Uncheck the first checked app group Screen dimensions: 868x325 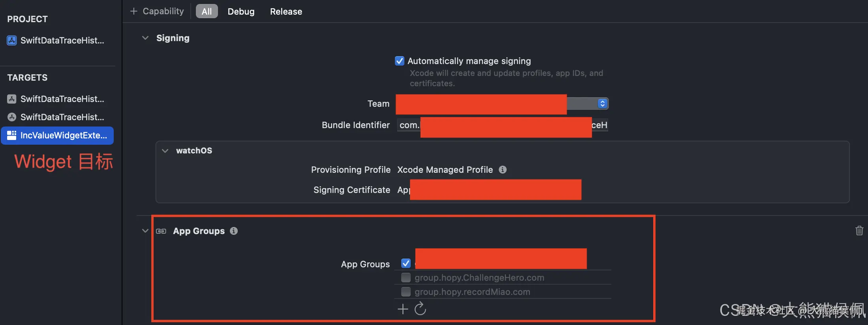tap(406, 263)
